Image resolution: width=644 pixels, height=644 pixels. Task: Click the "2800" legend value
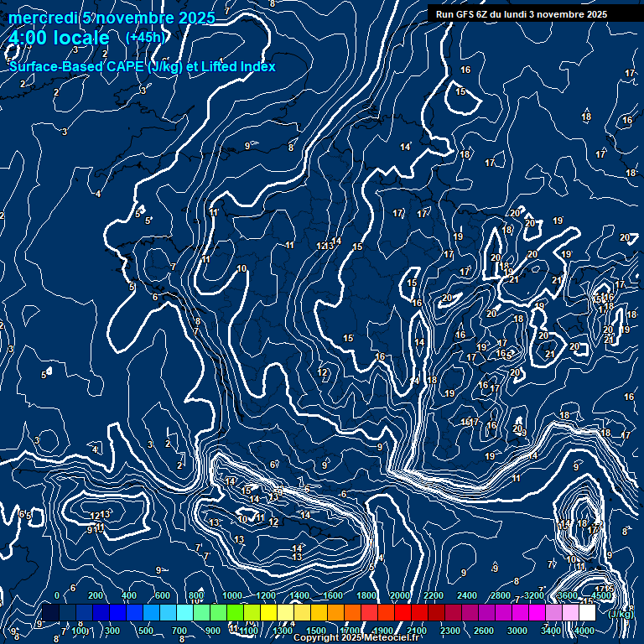[501, 595]
